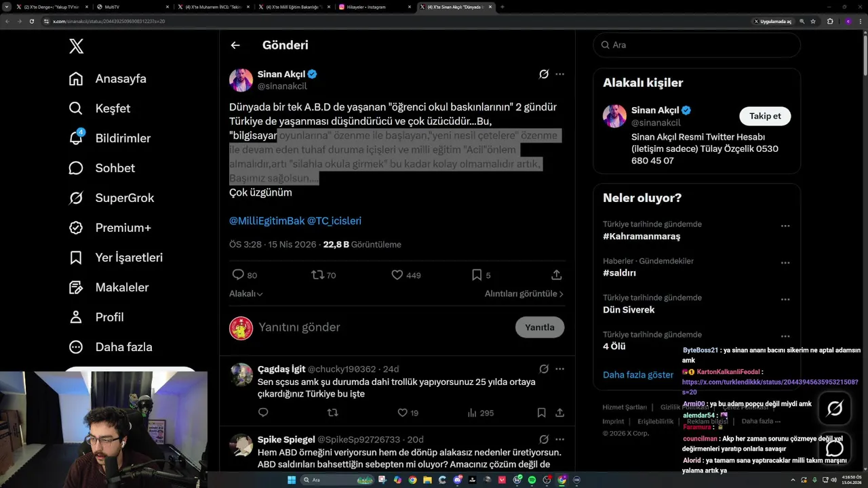Viewport: 868px width, 488px height.
Task: Open more options for 4 Ölü trend
Action: 785,336
